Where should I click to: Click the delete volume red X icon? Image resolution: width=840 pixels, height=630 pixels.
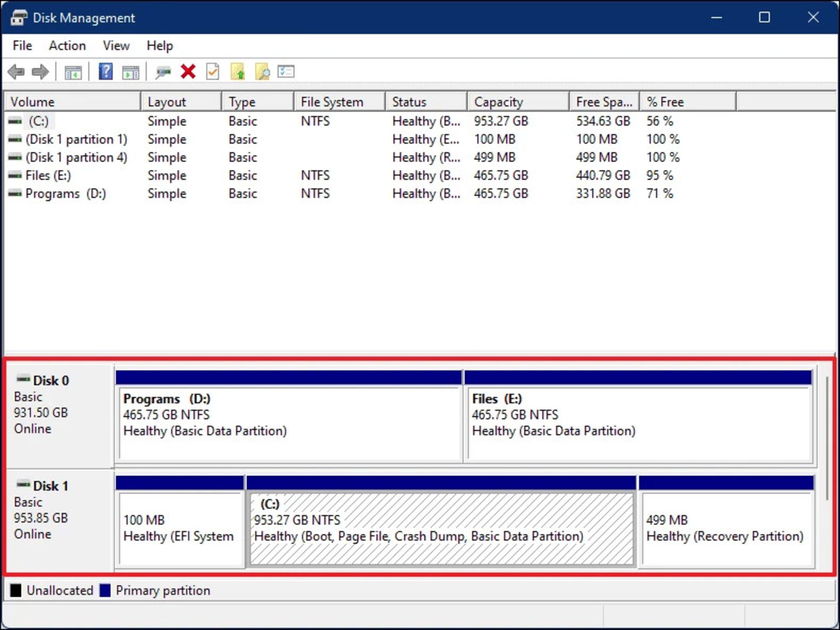pyautogui.click(x=188, y=71)
